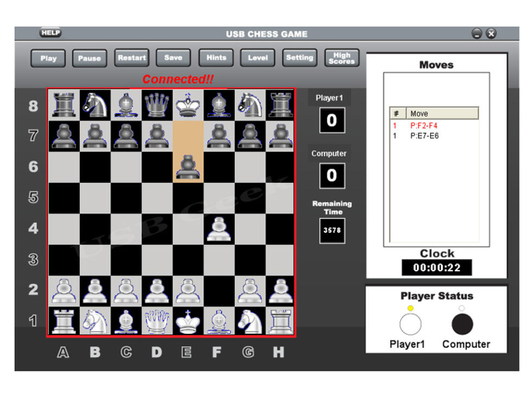
Task: Select the white pawn on D2
Action: (157, 291)
